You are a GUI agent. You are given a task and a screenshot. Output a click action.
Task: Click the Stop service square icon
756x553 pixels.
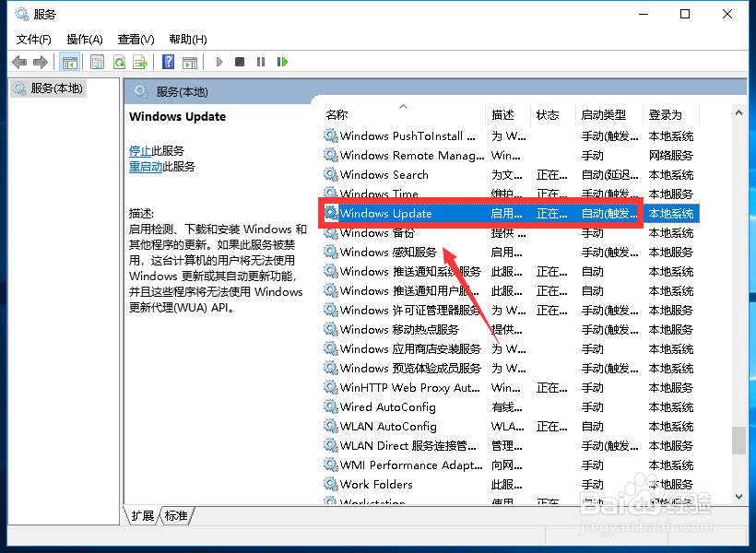(x=240, y=62)
